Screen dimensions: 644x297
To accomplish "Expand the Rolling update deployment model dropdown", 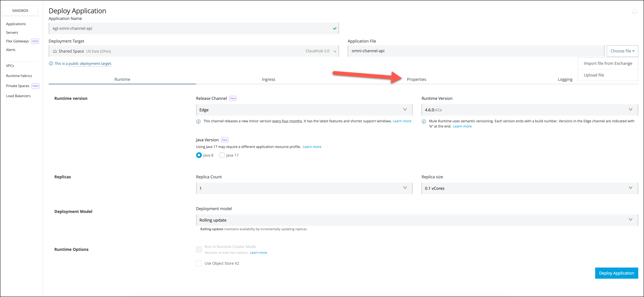I will coord(417,220).
